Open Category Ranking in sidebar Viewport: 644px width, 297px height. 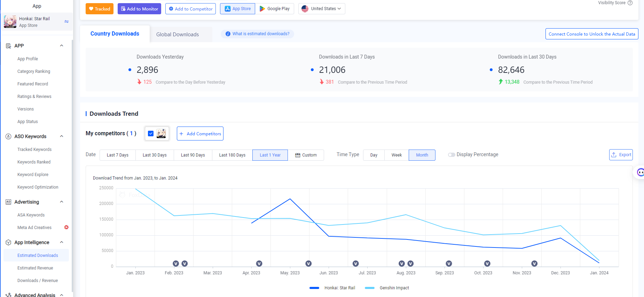(34, 71)
